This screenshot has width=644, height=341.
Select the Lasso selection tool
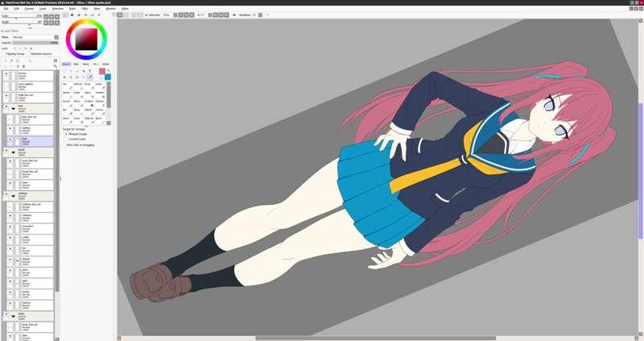click(71, 71)
